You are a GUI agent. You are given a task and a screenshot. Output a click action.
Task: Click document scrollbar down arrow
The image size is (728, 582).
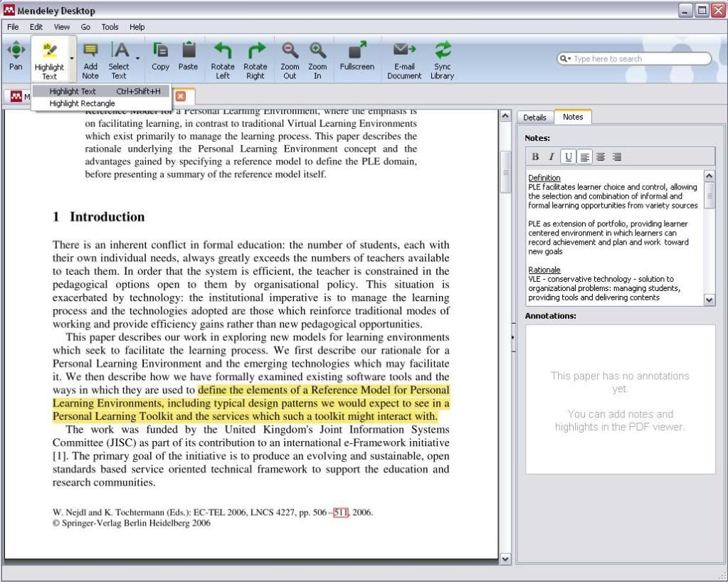click(505, 559)
